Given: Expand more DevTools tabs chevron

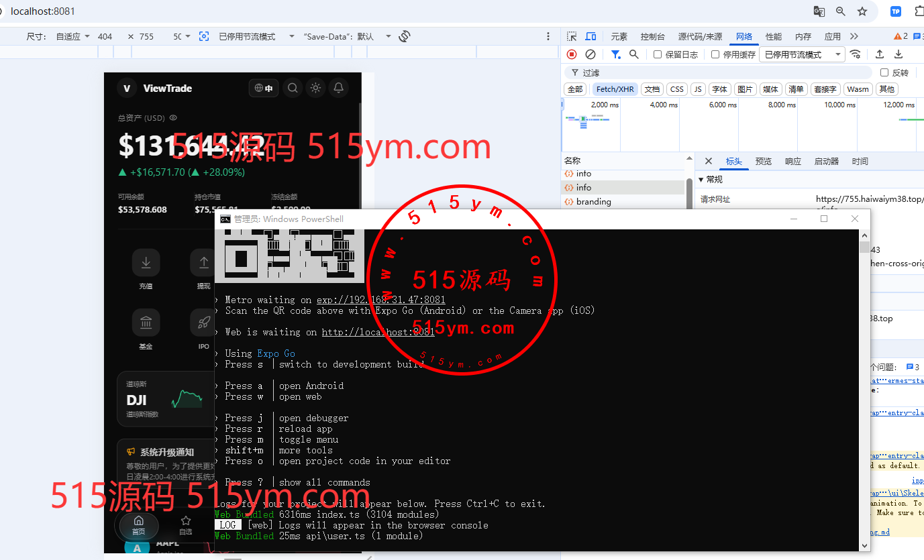Looking at the screenshot, I should (854, 36).
